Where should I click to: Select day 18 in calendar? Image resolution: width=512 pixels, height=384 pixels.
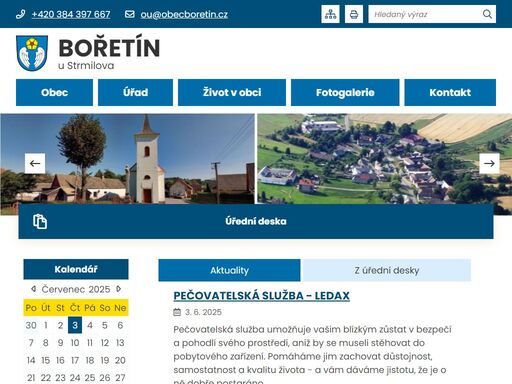click(x=90, y=360)
